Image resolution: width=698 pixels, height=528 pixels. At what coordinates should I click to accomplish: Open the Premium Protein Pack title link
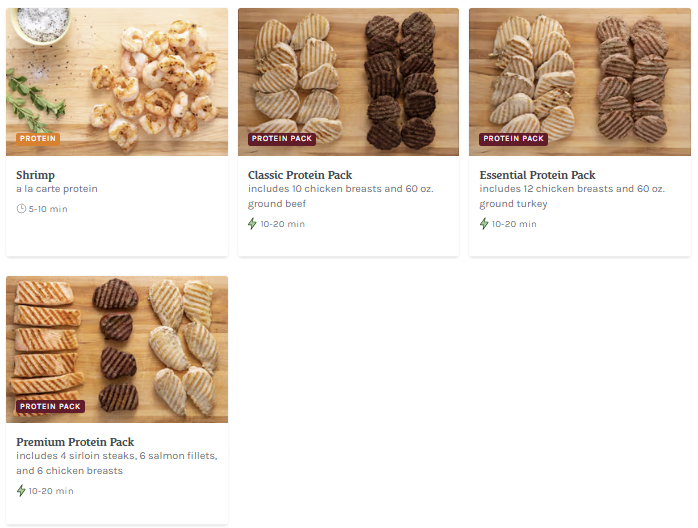pyautogui.click(x=75, y=442)
